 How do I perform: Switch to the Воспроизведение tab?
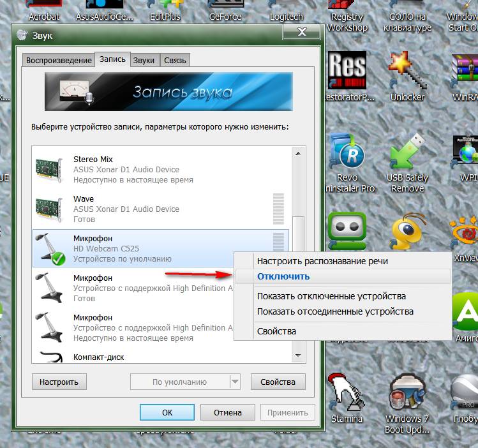(59, 61)
